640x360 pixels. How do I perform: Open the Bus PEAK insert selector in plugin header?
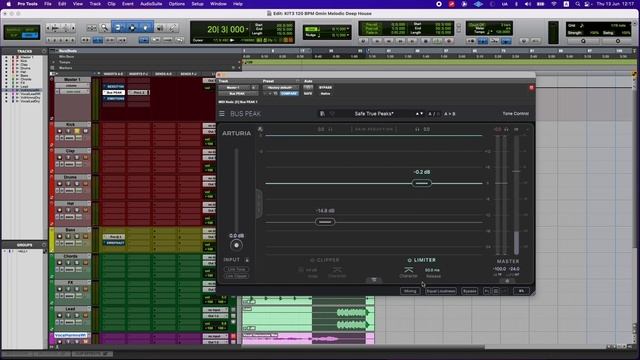[x=238, y=93]
